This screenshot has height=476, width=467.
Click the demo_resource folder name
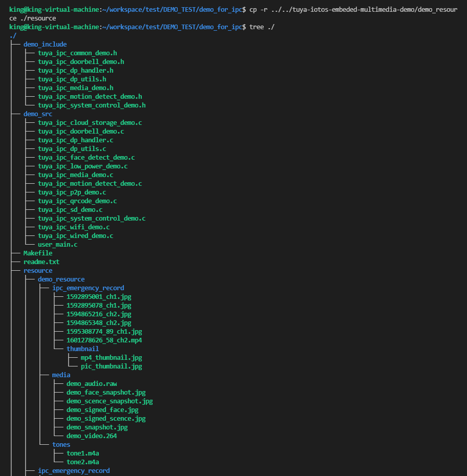pyautogui.click(x=61, y=279)
